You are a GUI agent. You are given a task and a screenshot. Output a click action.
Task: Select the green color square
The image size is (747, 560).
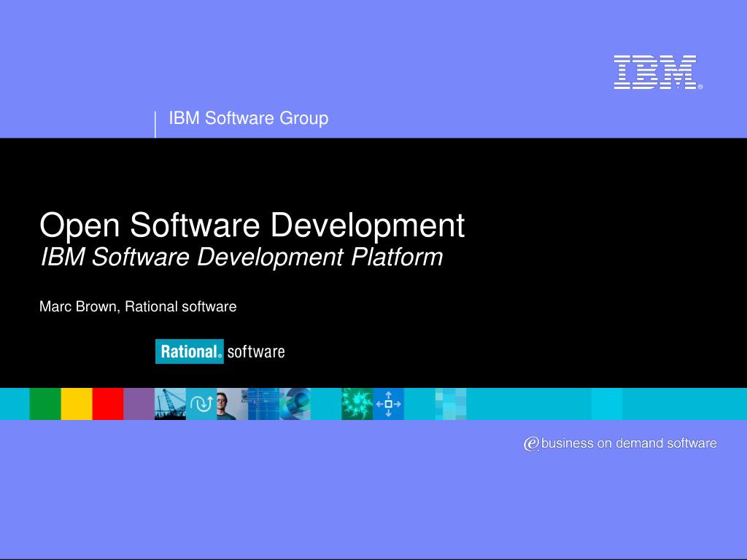click(45, 404)
